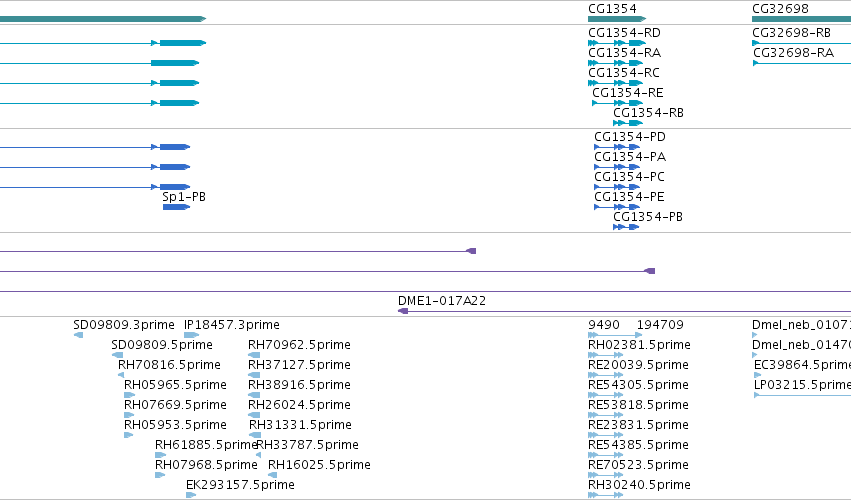Select the DME1-017A22 clone label
851x500 pixels.
point(442,301)
